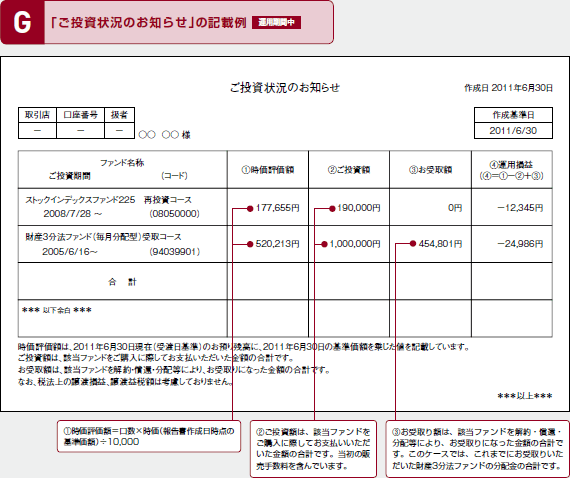
Task: Click the 財産3分法ファンド fund row
Action: (x=285, y=244)
